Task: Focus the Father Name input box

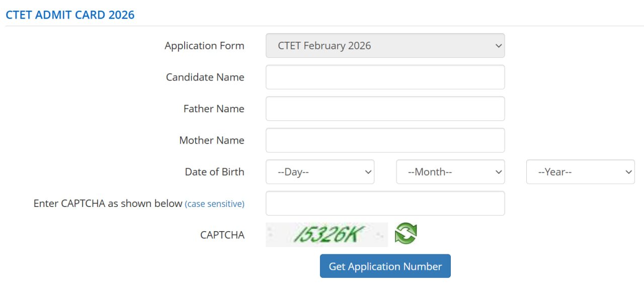Action: (x=385, y=109)
